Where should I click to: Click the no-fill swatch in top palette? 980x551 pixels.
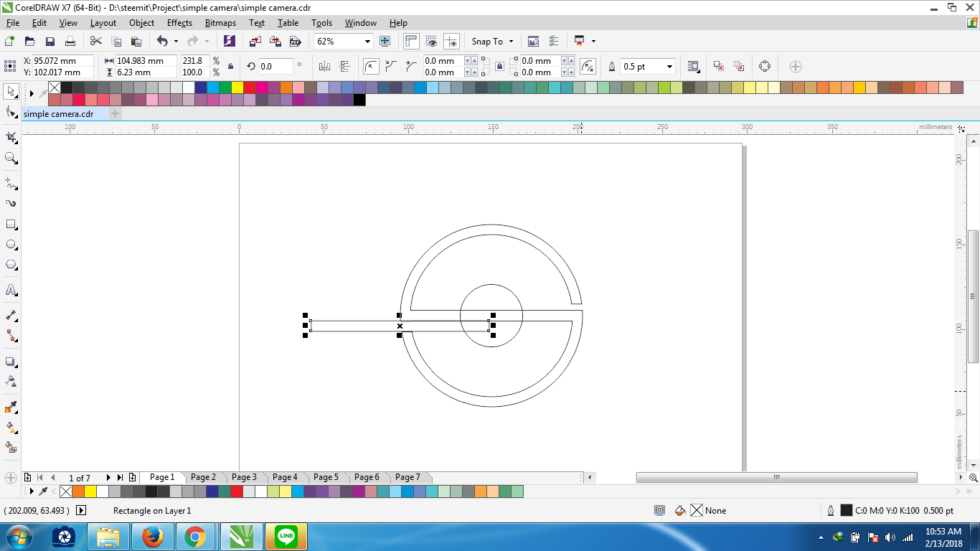(x=55, y=88)
